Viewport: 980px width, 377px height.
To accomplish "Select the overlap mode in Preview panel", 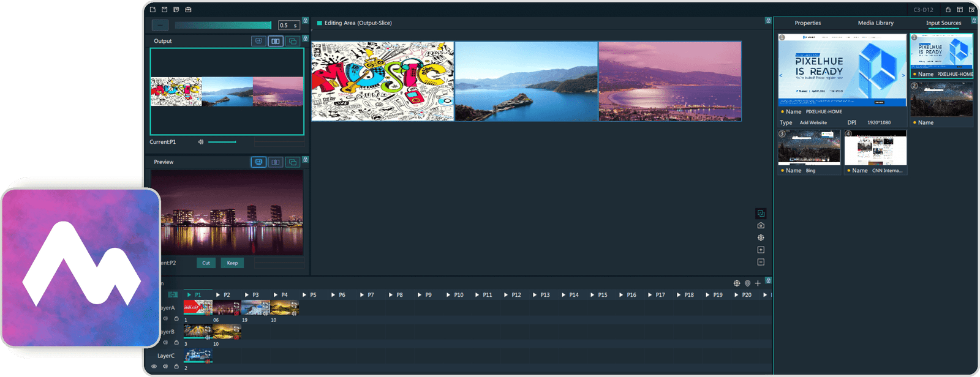I will tap(293, 162).
